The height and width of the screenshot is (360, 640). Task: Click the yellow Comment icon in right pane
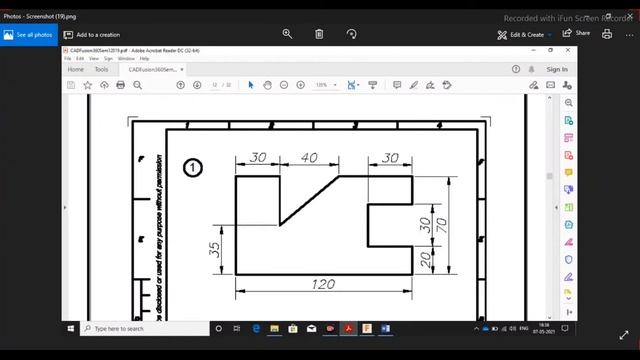coord(569,172)
